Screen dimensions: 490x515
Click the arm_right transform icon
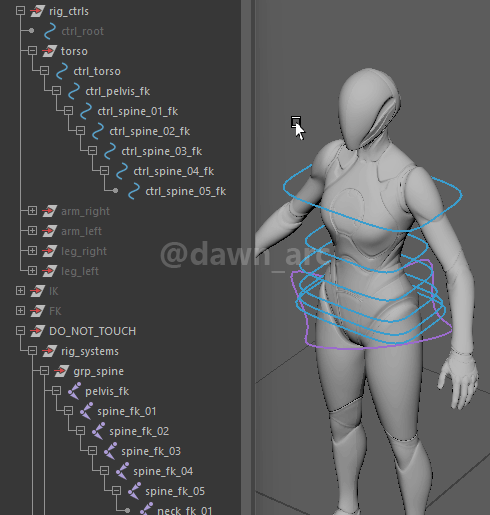(x=49, y=211)
